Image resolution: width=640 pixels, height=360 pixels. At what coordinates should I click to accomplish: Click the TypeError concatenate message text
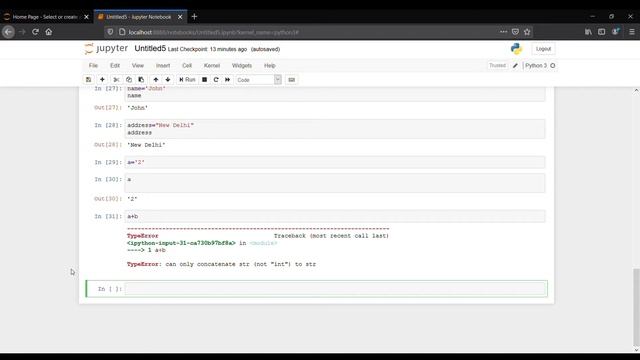pyautogui.click(x=221, y=264)
